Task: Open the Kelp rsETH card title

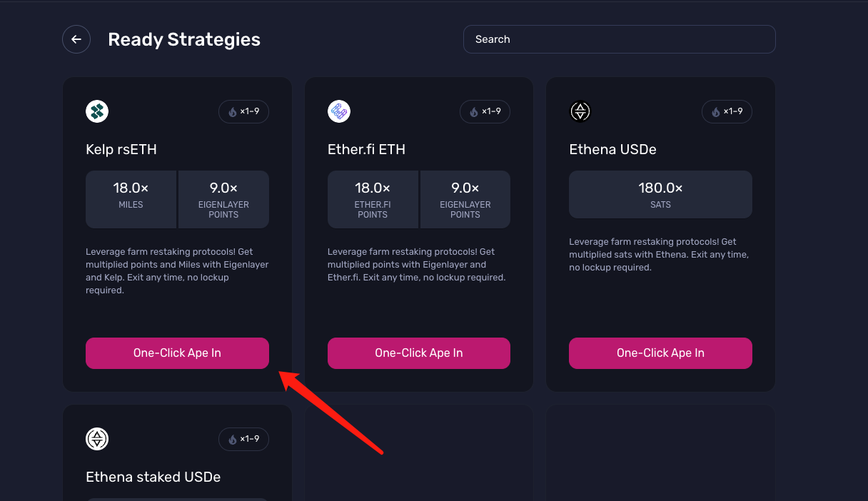Action: click(121, 150)
